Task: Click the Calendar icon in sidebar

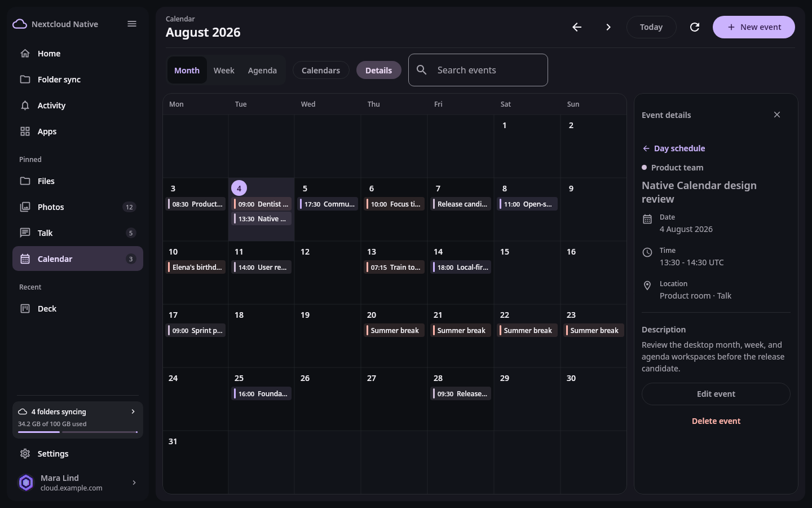Action: tap(25, 259)
